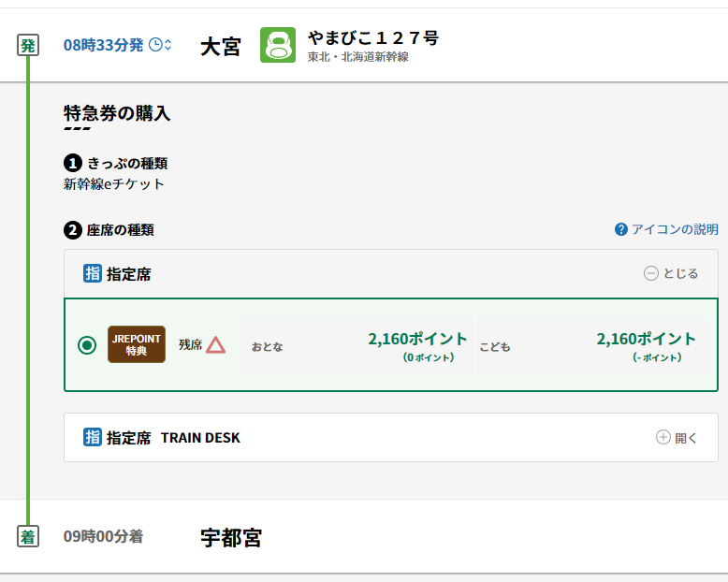The image size is (728, 582).
Task: Click the 宇都宮 station name
Action: [x=231, y=538]
